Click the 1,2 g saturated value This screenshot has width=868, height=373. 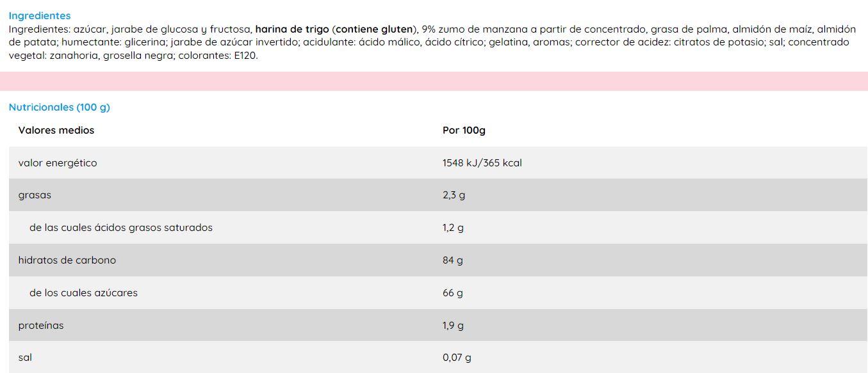click(x=454, y=227)
